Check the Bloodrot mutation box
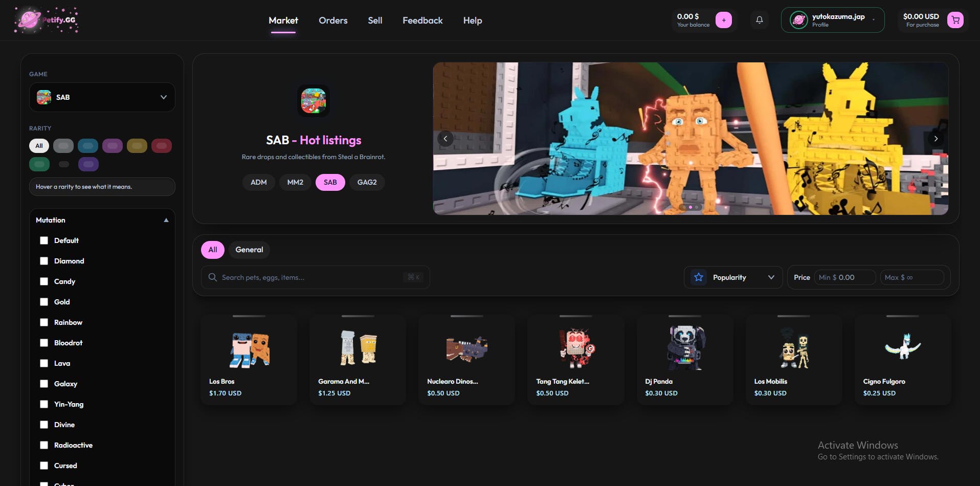Screen dimensions: 980x486 click(44, 343)
